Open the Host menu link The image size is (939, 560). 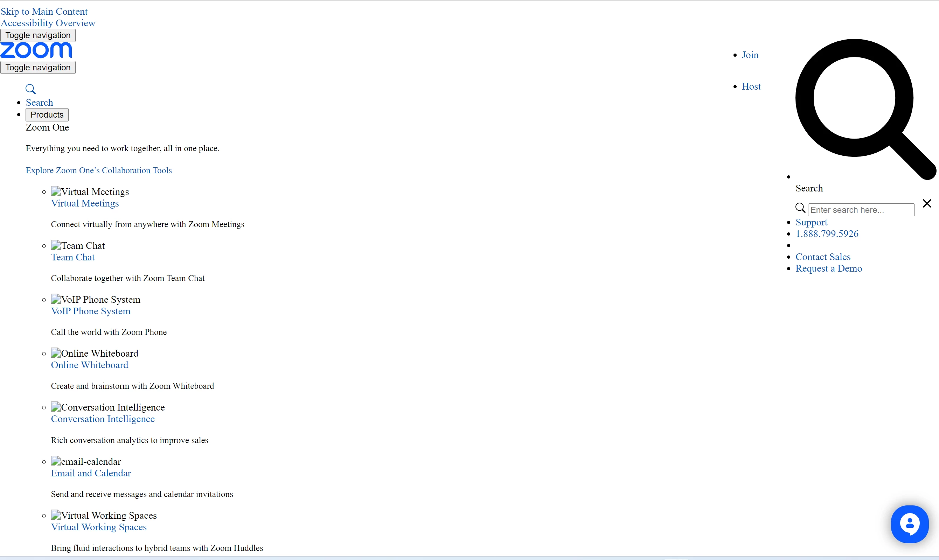point(751,86)
